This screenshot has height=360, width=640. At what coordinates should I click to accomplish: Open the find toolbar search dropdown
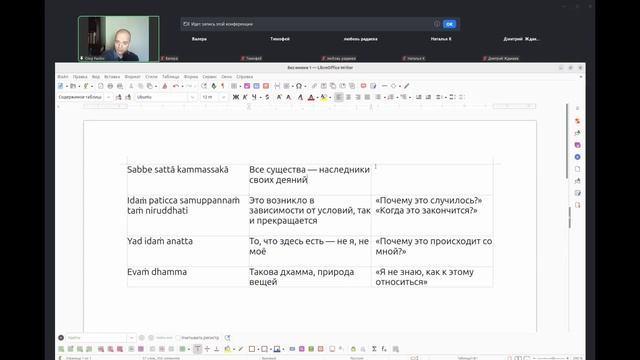click(131, 338)
